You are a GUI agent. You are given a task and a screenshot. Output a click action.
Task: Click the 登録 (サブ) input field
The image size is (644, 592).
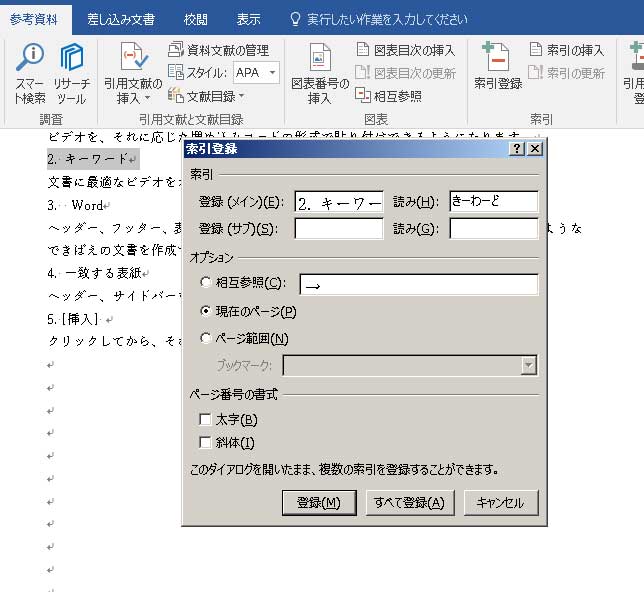click(x=338, y=229)
